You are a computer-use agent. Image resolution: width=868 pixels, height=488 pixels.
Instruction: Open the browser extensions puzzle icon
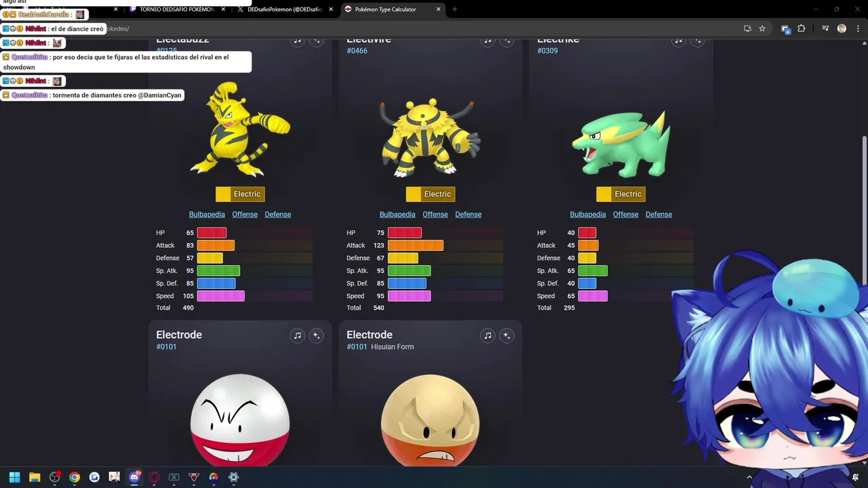pos(802,28)
